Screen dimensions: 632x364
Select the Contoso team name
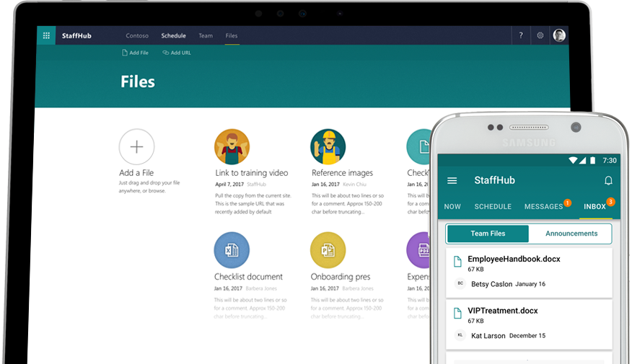[137, 35]
